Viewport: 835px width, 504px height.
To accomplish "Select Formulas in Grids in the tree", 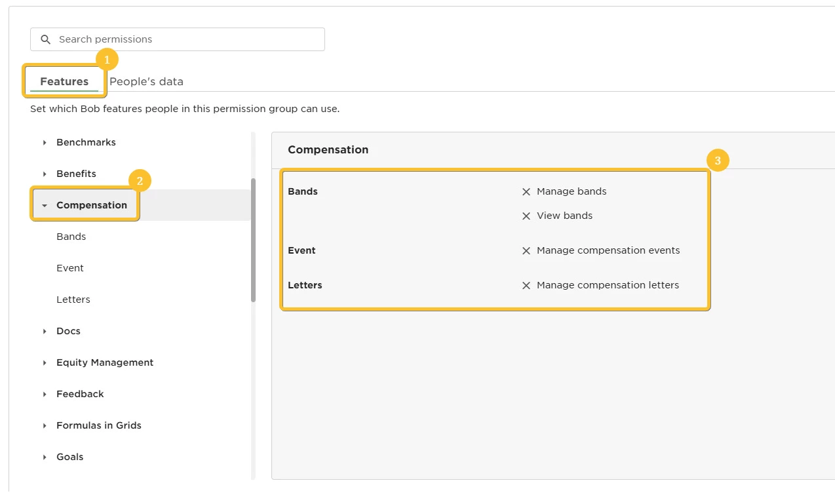I will click(x=99, y=425).
